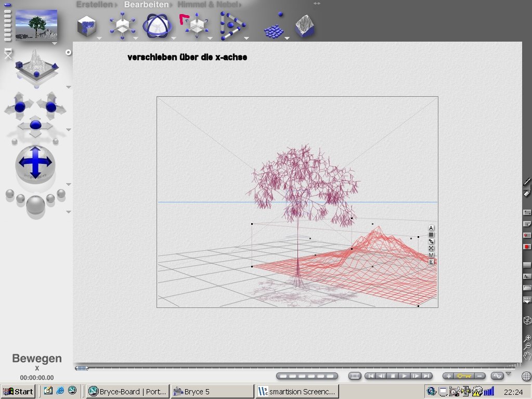Viewport: 532px width, 399px height.
Task: Click the yellow key keyframe icon
Action: [x=464, y=376]
